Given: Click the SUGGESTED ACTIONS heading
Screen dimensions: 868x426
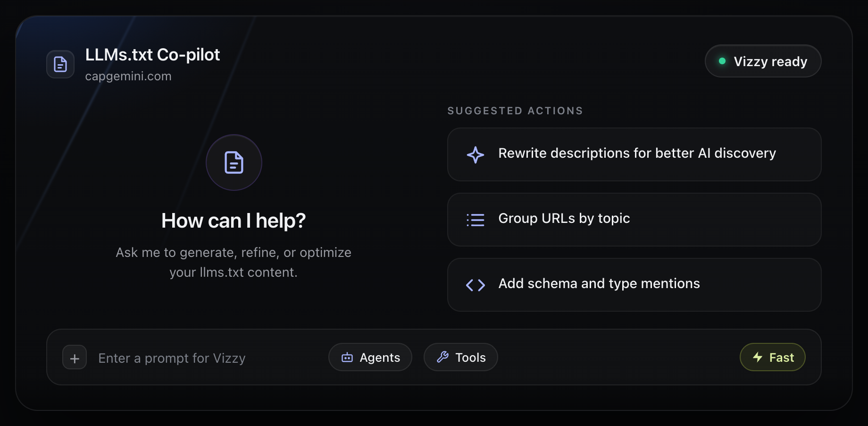Looking at the screenshot, I should [x=515, y=111].
